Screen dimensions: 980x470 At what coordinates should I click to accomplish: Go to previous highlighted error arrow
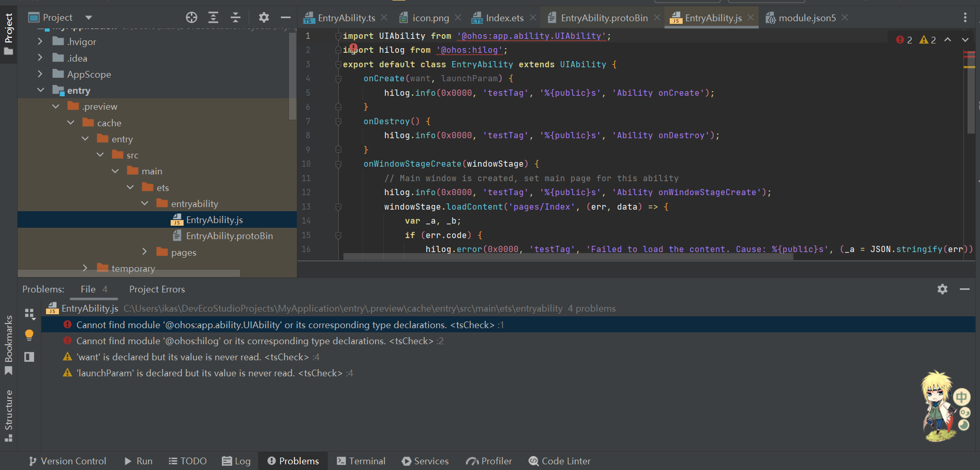tap(947, 40)
